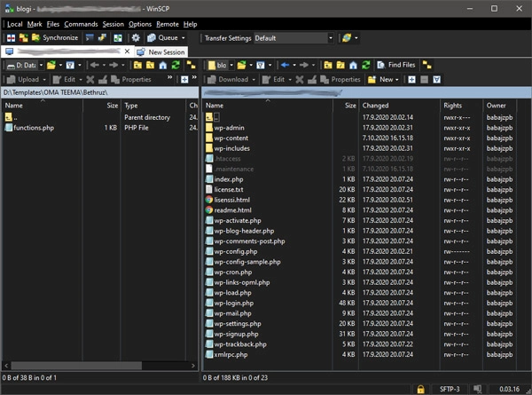Go to remote parent directory icon

[x=327, y=65]
